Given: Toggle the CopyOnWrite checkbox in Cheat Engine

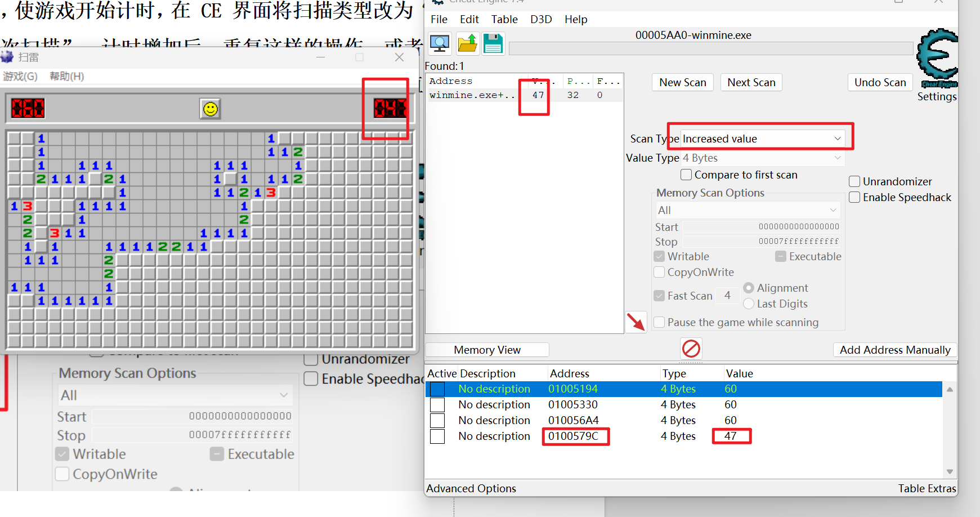Looking at the screenshot, I should tap(659, 272).
